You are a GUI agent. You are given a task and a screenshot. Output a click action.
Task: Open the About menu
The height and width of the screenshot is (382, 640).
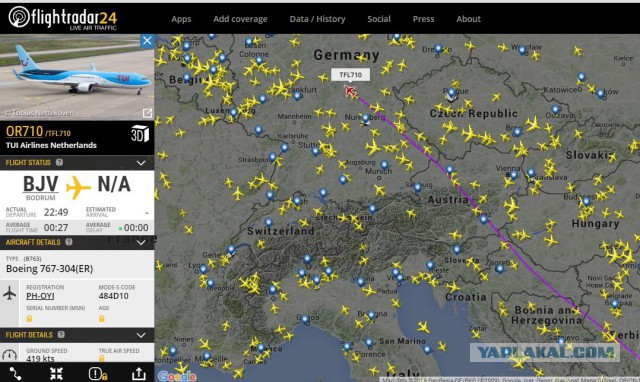click(x=468, y=19)
